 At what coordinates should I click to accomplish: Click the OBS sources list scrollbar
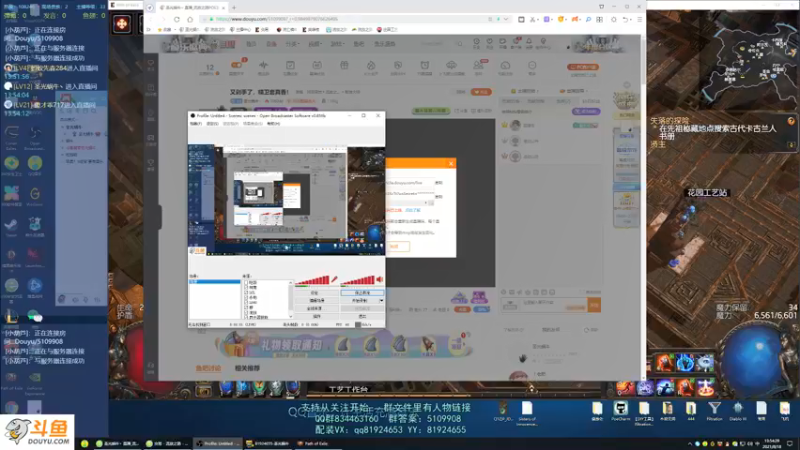click(x=291, y=299)
